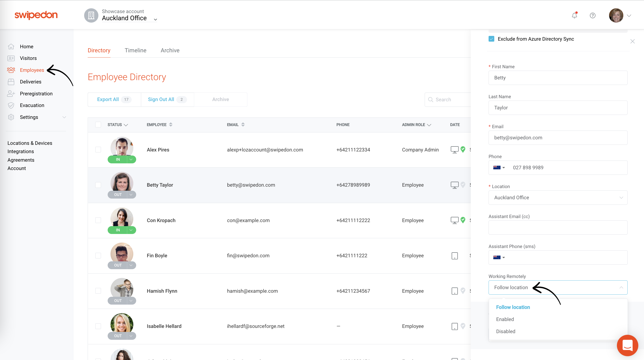
Task: Open Locations & Devices link
Action: 30,143
